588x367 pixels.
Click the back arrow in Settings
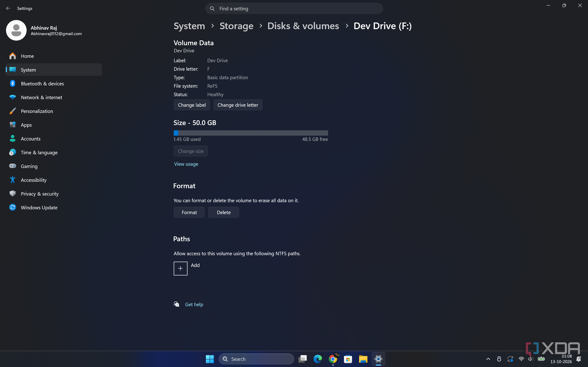click(8, 8)
